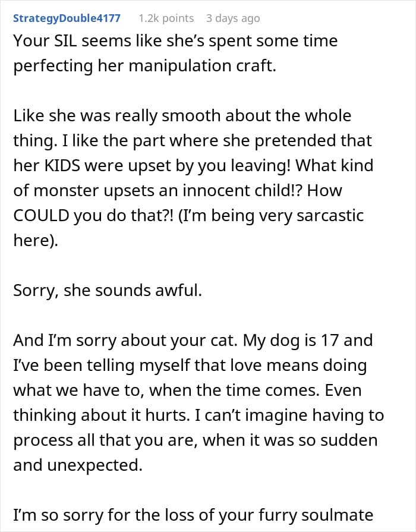
Task: Click the line 'Like she was really smooth'
Action: pos(182,115)
